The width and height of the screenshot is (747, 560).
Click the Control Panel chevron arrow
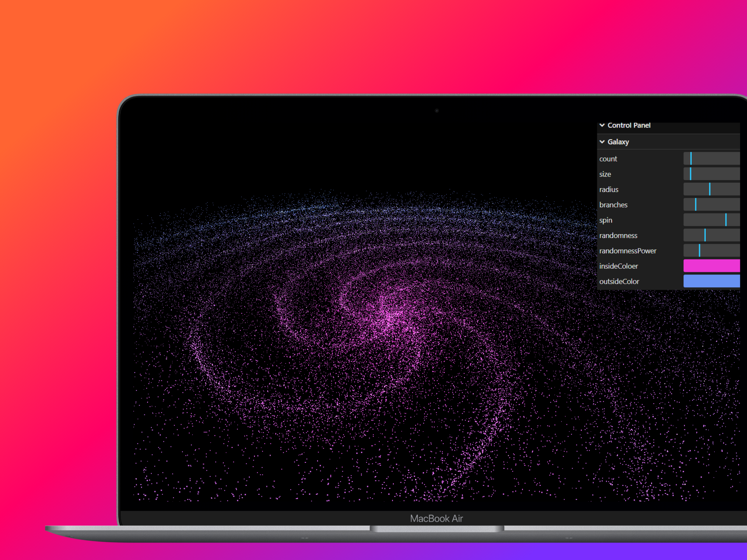click(602, 125)
